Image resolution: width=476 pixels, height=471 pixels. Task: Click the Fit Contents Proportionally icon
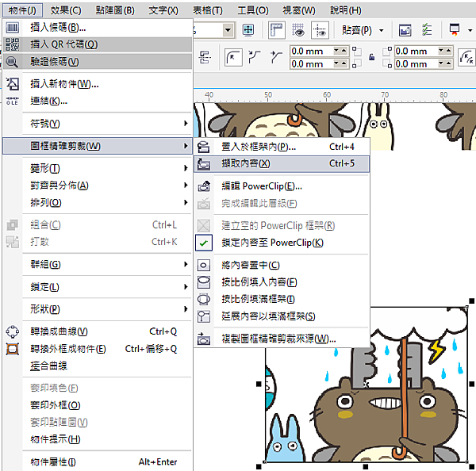click(204, 282)
